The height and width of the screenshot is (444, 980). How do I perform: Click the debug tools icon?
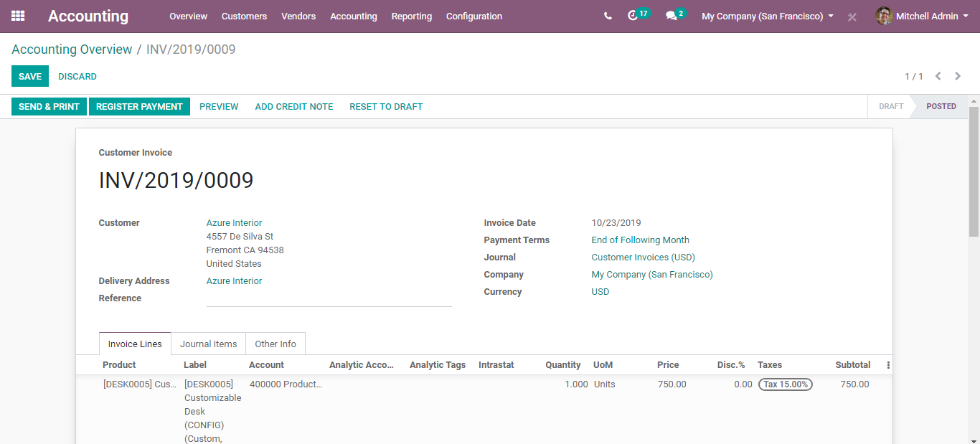[852, 16]
